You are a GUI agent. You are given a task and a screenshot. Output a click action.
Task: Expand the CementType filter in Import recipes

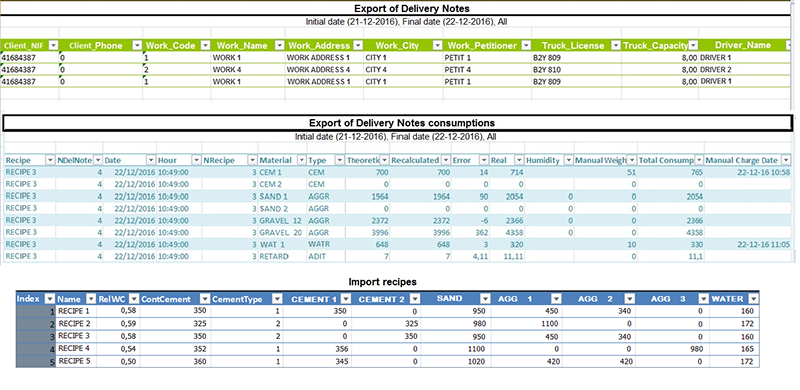(277, 299)
